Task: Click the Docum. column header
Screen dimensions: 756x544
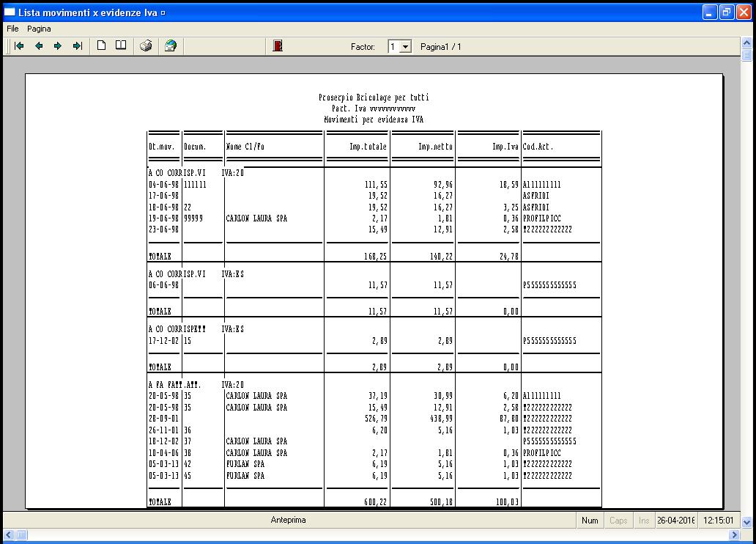Action: pyautogui.click(x=195, y=146)
